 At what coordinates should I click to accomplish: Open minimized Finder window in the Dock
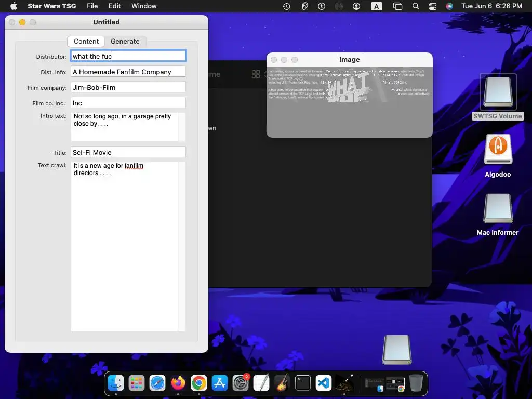pos(374,384)
